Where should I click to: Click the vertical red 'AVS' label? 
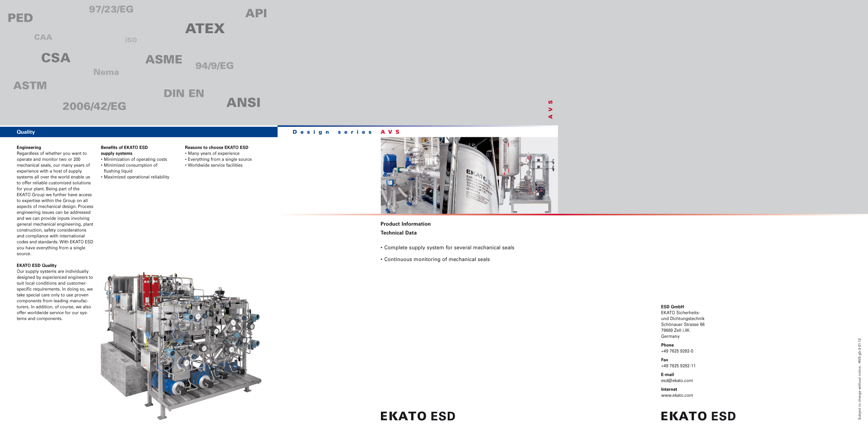[550, 109]
